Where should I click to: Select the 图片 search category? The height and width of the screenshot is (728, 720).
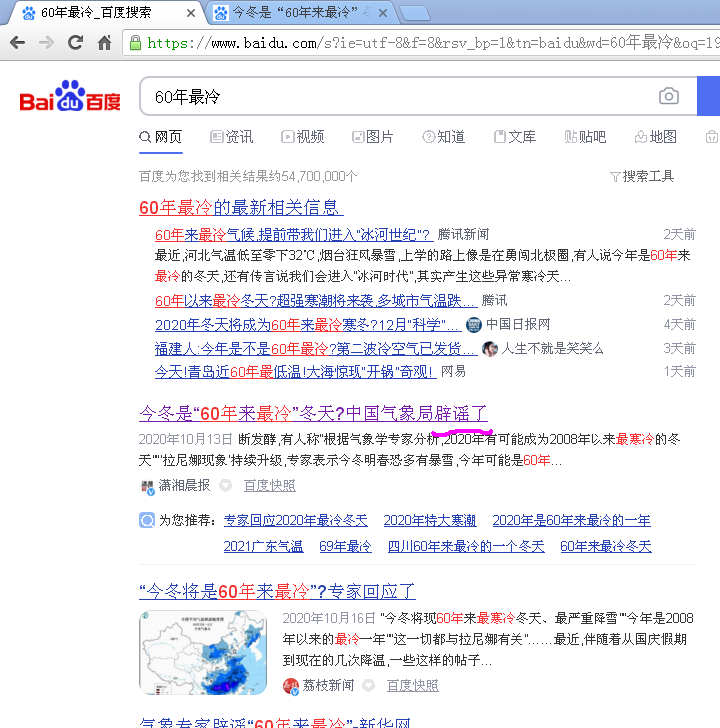[372, 137]
